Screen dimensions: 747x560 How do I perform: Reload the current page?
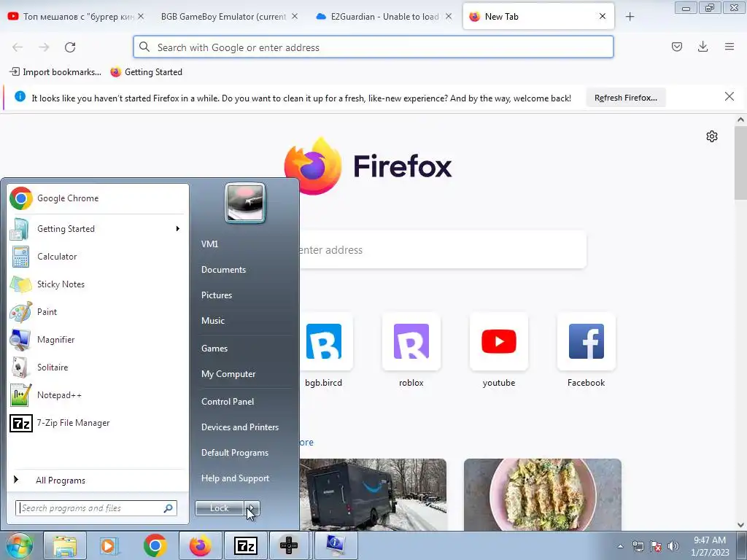tap(70, 47)
